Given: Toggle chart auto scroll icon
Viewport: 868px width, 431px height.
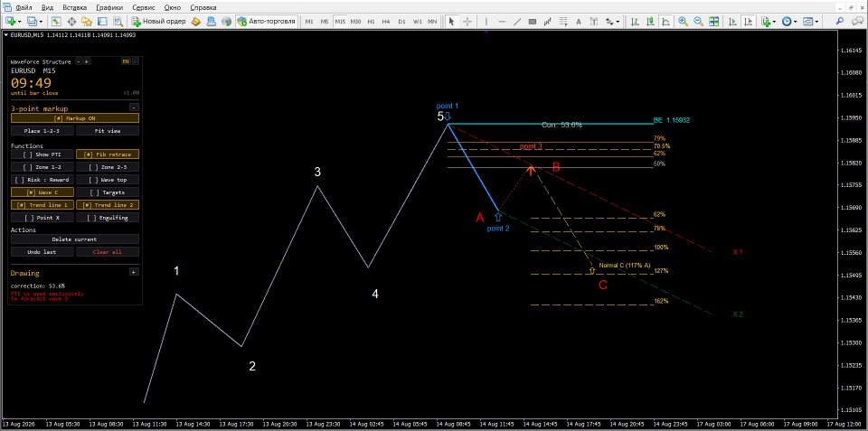Looking at the screenshot, I should pyautogui.click(x=732, y=21).
